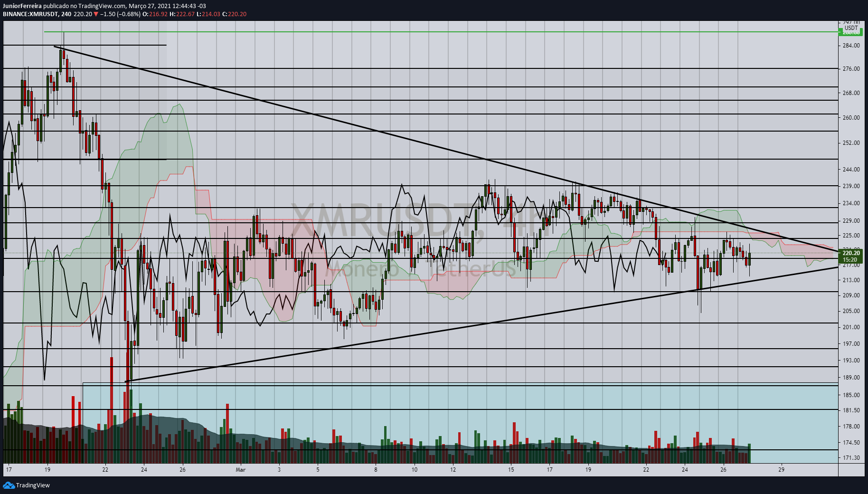Click the 8 date label on time axis

click(376, 470)
